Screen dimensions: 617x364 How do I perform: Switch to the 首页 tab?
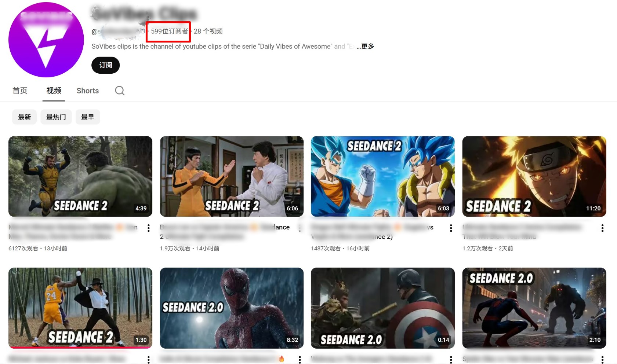(x=20, y=91)
